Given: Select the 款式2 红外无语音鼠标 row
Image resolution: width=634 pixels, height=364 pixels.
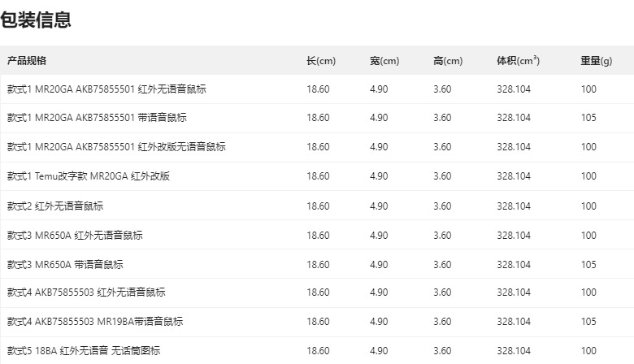Looking at the screenshot, I should [55, 206].
